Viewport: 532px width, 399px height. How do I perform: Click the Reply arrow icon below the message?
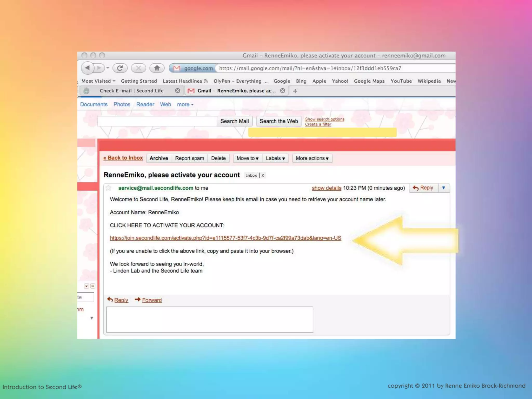point(110,300)
